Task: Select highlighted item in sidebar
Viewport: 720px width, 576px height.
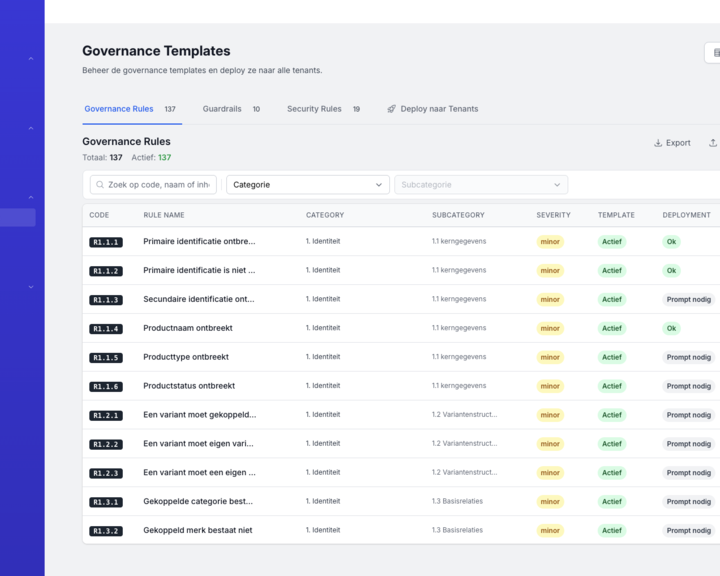Action: tap(17, 218)
